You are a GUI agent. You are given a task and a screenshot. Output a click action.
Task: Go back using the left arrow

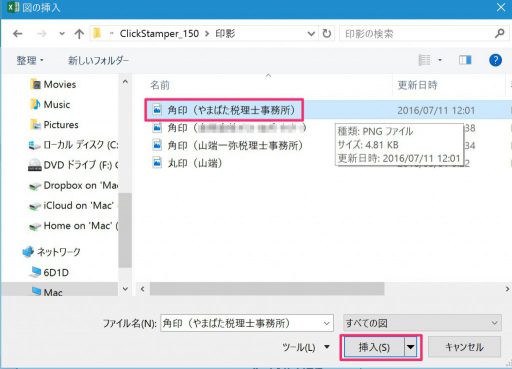coord(18,34)
